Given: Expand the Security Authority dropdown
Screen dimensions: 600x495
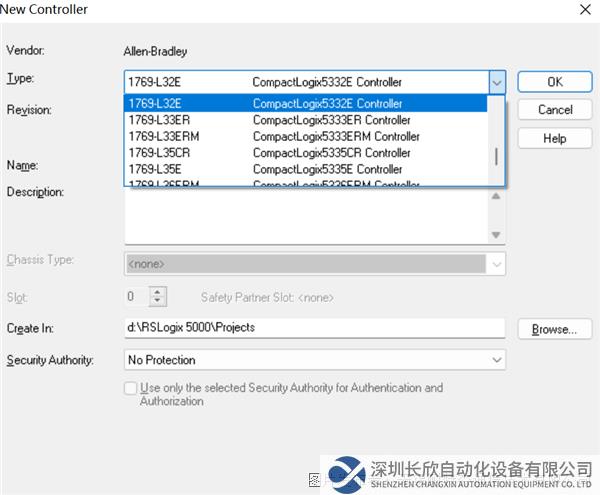Looking at the screenshot, I should pos(496,360).
